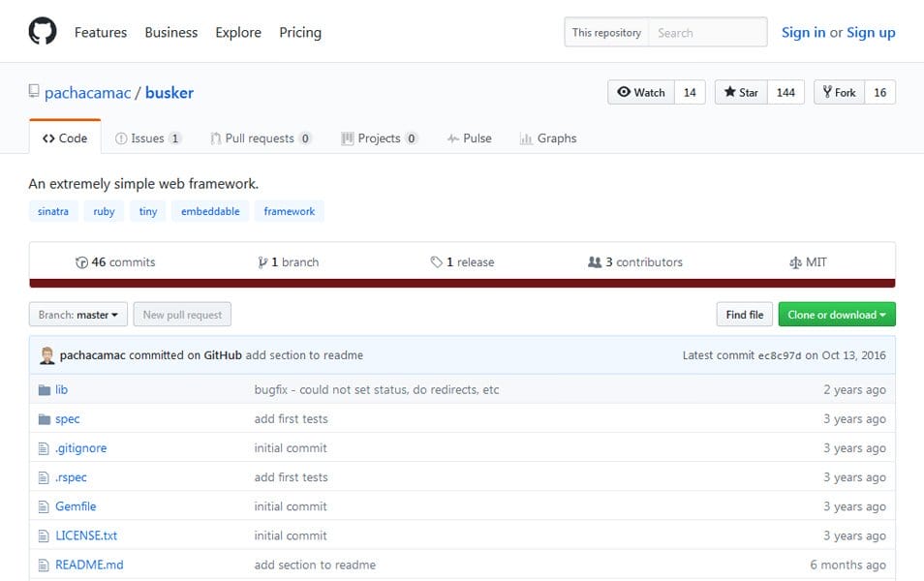The height and width of the screenshot is (581, 924).
Task: Star the busker repository
Action: [741, 92]
